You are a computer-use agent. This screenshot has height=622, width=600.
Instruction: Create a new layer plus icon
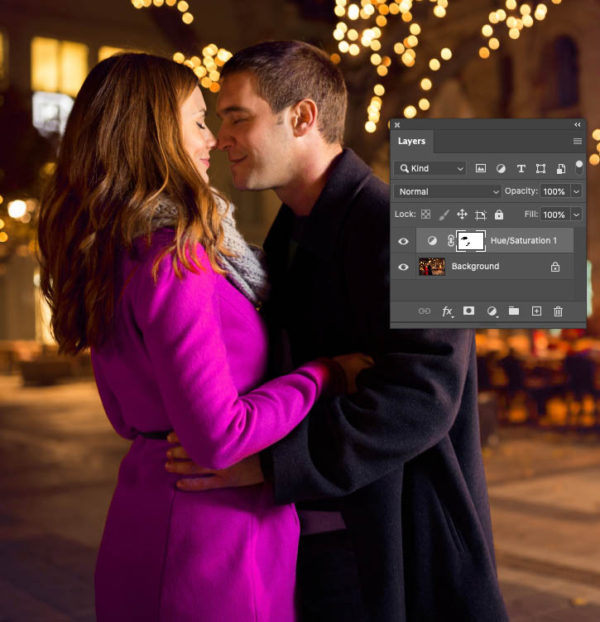(x=536, y=311)
